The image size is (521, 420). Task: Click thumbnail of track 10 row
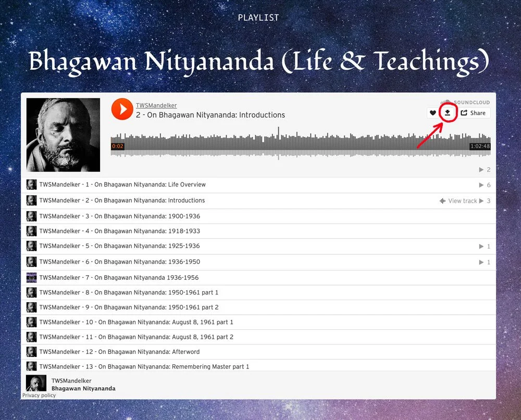click(32, 323)
